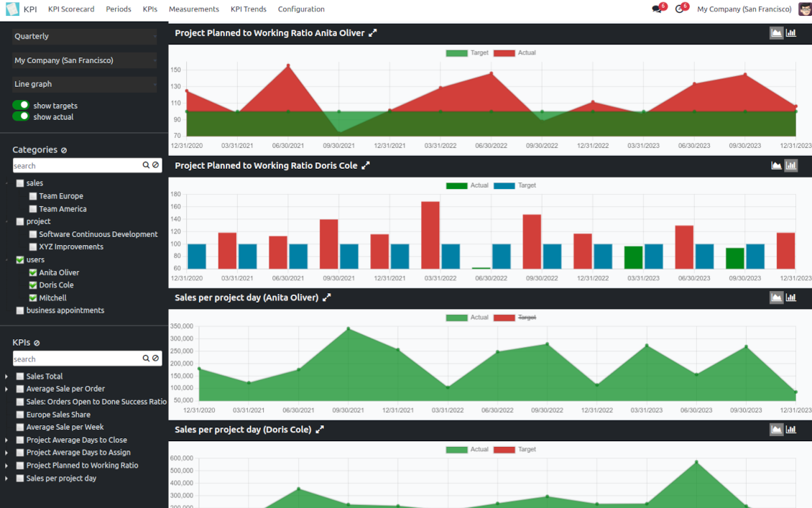The width and height of the screenshot is (812, 508).
Task: Open the KPI Trends menu
Action: pos(249,9)
